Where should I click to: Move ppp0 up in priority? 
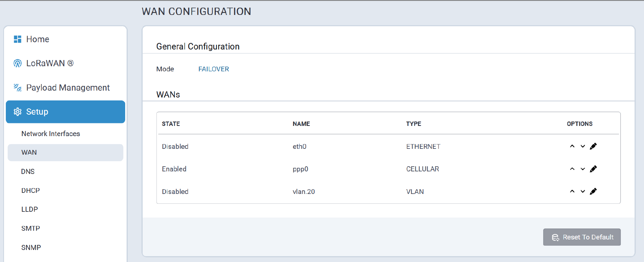(x=572, y=169)
